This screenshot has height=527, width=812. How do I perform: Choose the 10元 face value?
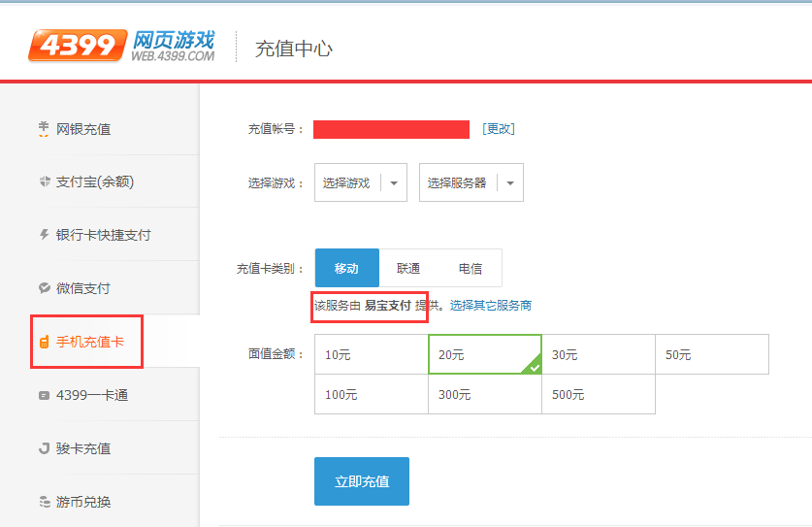tap(372, 354)
